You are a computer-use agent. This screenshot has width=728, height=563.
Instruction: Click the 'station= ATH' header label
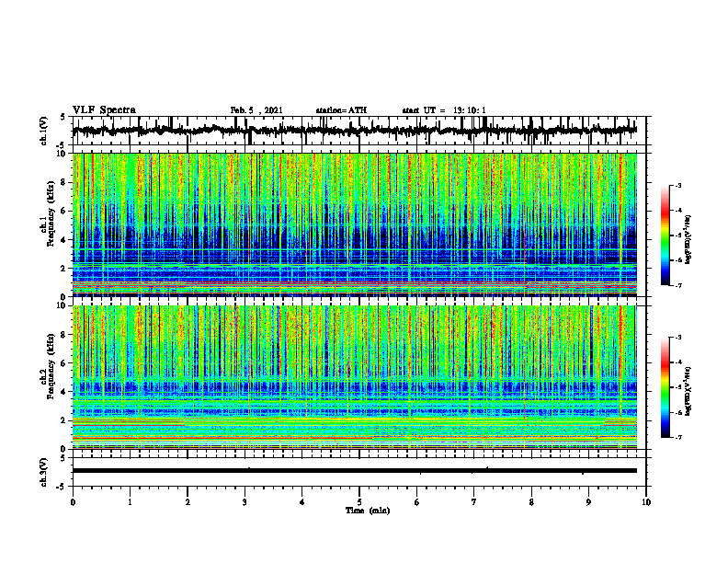(x=341, y=110)
